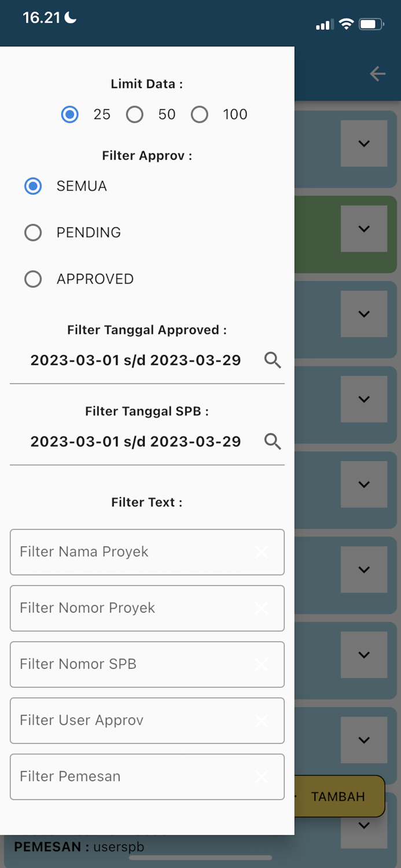The image size is (401, 868).
Task: Clear the Filter User Approv field
Action: [262, 720]
